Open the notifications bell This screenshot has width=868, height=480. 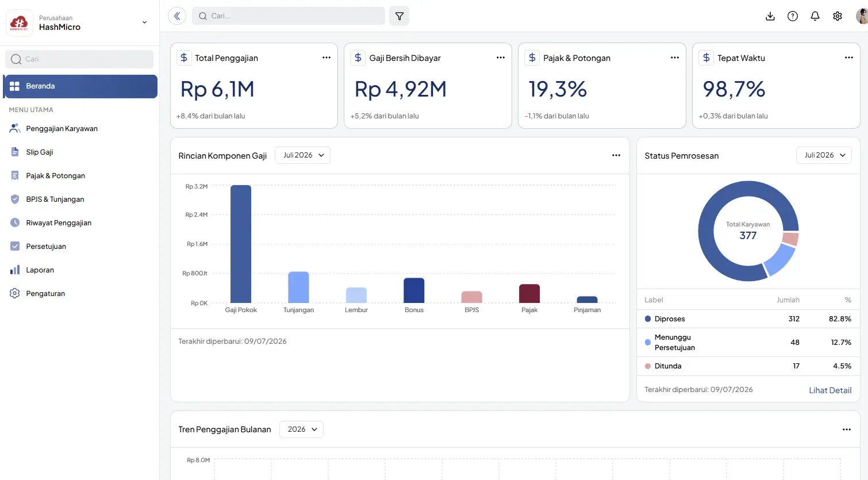click(815, 16)
